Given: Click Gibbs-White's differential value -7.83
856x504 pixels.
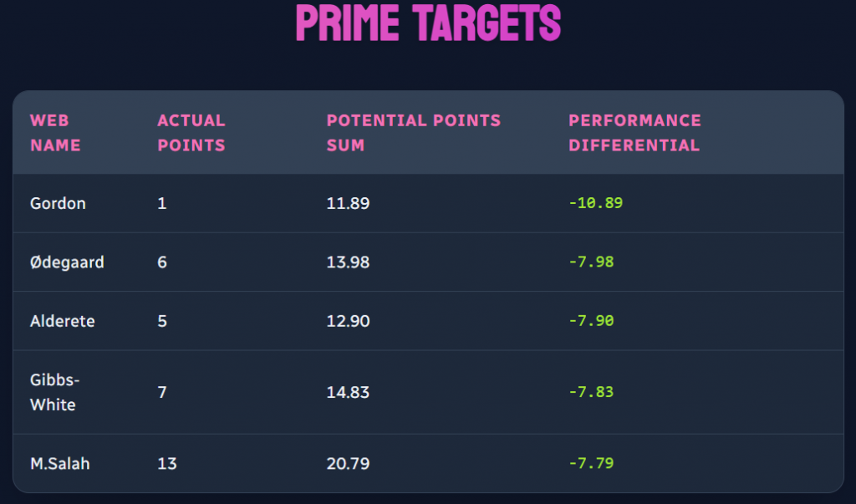Looking at the screenshot, I should (x=591, y=392).
